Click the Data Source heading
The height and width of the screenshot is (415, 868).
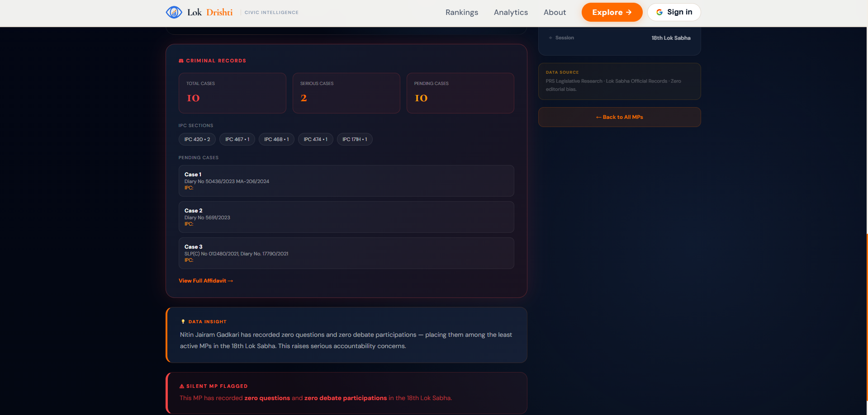[x=562, y=72]
